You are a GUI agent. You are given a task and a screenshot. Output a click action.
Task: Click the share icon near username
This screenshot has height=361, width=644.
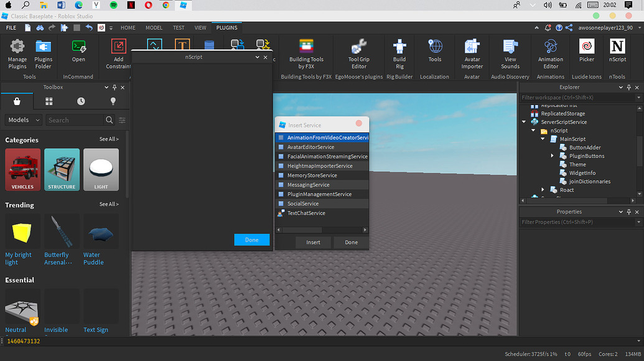pyautogui.click(x=569, y=27)
